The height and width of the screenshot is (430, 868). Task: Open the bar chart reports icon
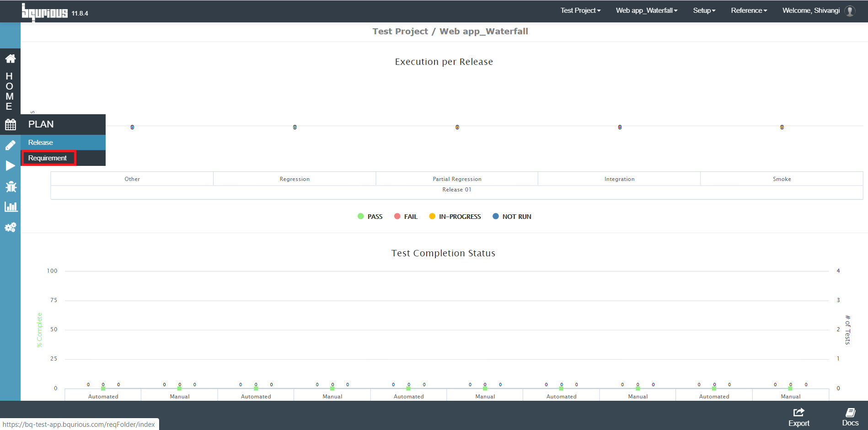(11, 207)
